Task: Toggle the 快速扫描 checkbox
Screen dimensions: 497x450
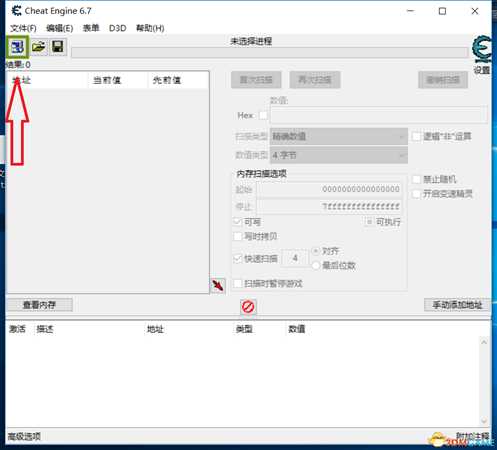Action: [x=238, y=258]
